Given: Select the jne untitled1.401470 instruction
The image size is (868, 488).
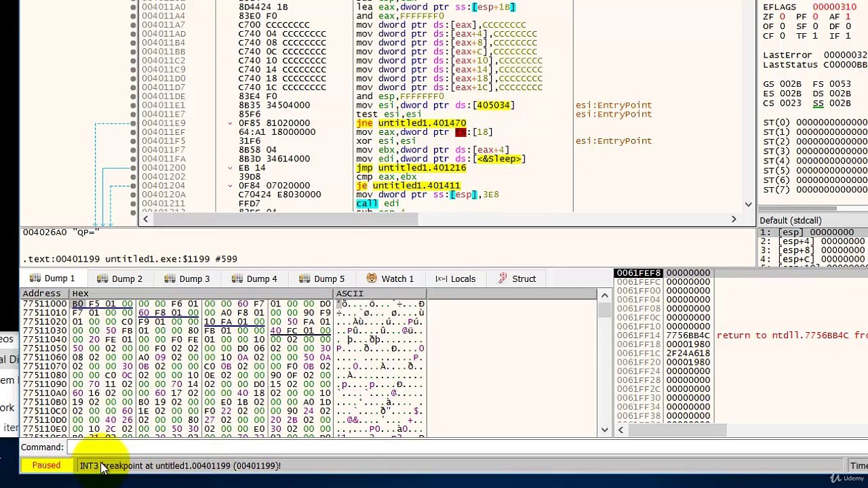Looking at the screenshot, I should click(x=411, y=123).
